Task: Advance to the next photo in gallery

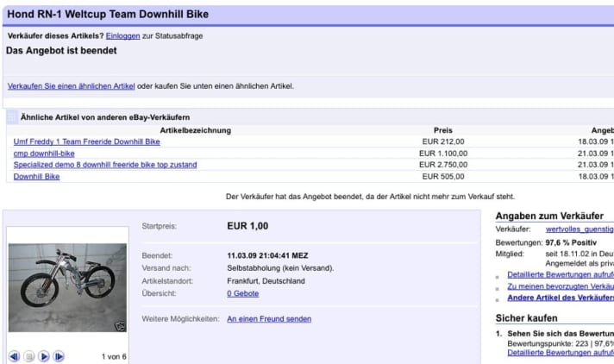Action: click(59, 356)
